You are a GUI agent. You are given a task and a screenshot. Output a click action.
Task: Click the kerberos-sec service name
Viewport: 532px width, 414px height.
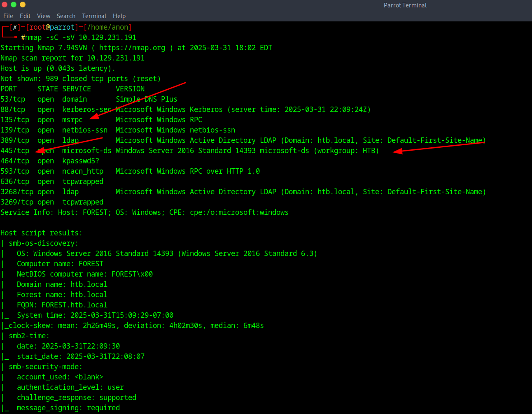[x=86, y=109]
